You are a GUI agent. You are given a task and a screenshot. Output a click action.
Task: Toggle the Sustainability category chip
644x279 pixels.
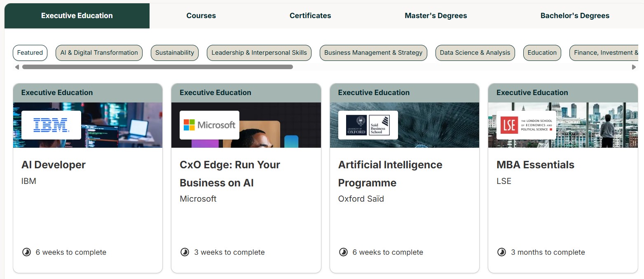[175, 53]
